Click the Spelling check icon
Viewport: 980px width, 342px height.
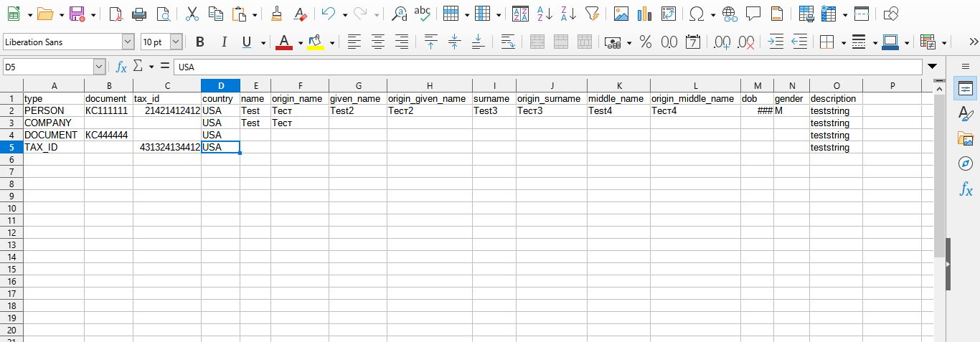pyautogui.click(x=423, y=14)
